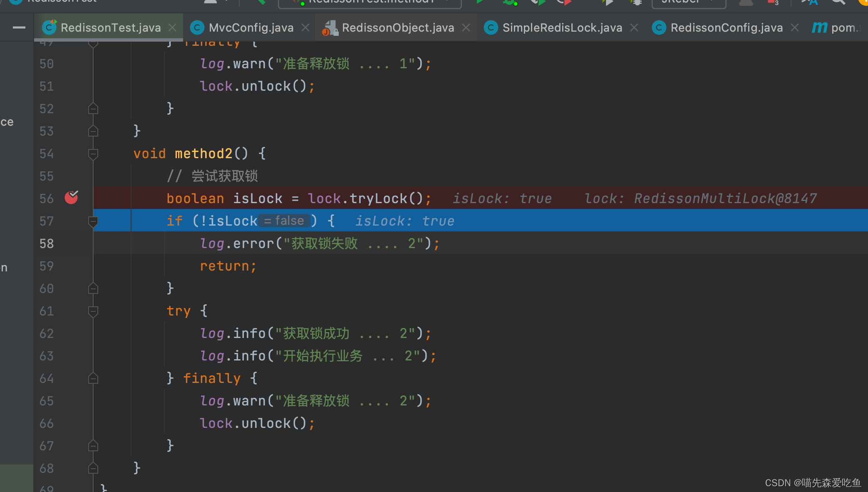Toggle the breakpoint on line 56

(x=71, y=198)
